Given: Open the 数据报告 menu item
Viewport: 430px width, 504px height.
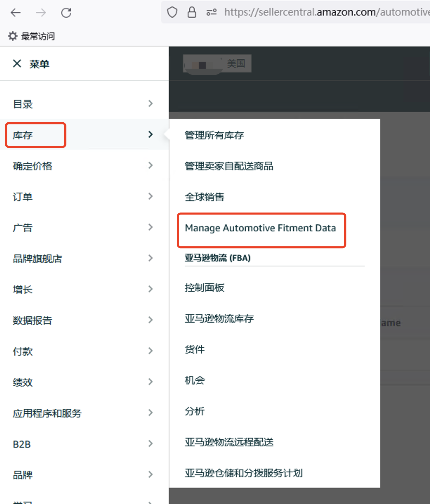Looking at the screenshot, I should [84, 320].
